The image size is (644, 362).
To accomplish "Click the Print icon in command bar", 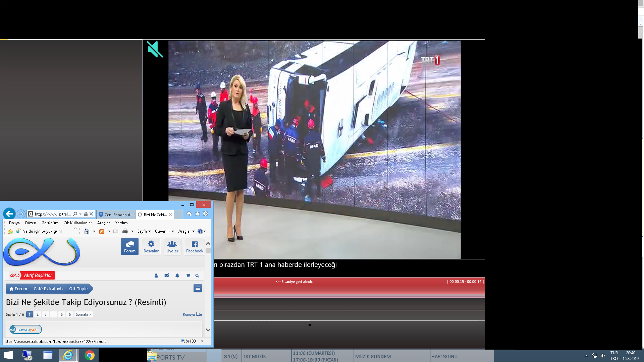I will click(125, 231).
